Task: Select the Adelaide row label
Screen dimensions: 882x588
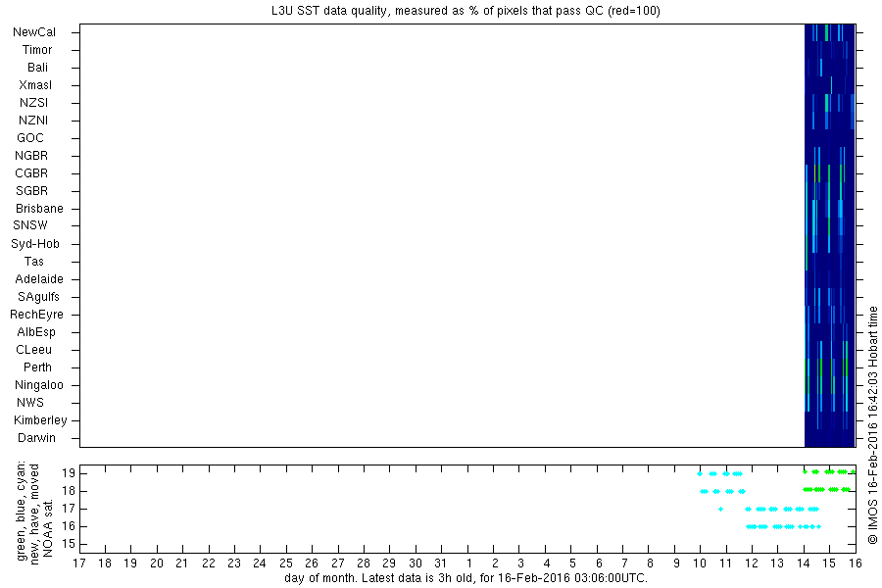Action: (39, 279)
